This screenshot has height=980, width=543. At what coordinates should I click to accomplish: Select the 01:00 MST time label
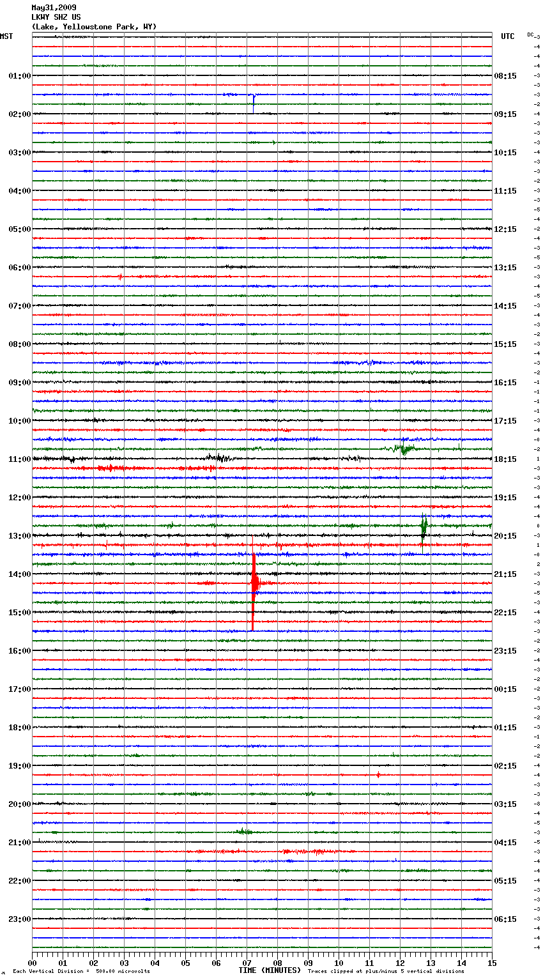pos(20,76)
